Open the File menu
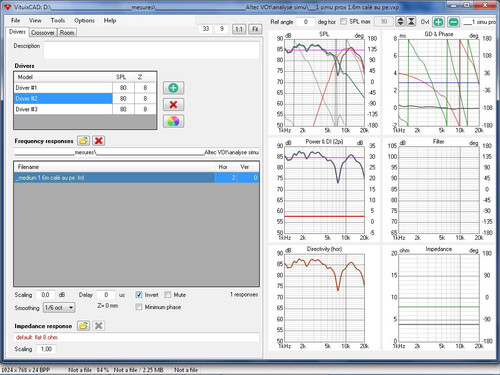Viewport: 500px width, 375px height. pyautogui.click(x=15, y=20)
